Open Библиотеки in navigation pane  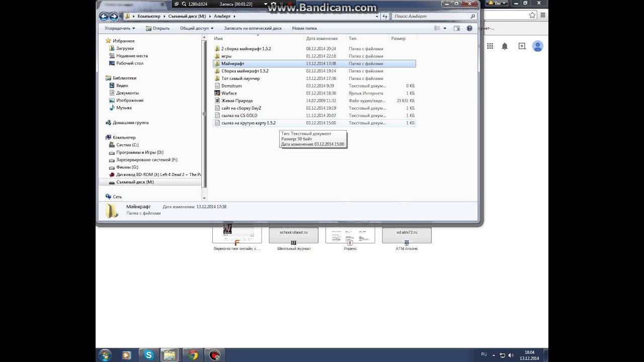click(124, 78)
